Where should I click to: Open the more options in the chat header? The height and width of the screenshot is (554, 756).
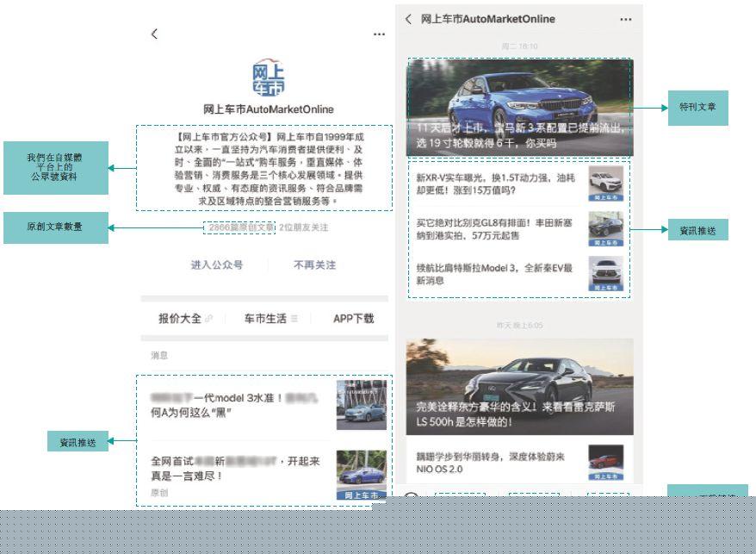click(x=626, y=19)
